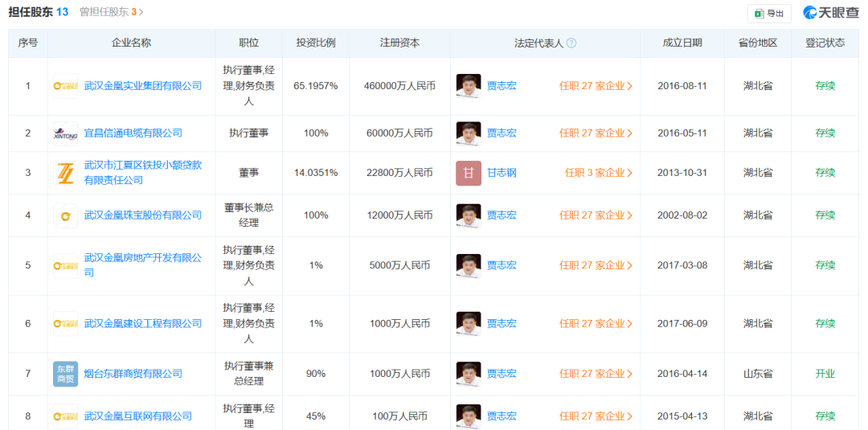
Task: Click the red 甘 avatar for 甘志钢
Action: [469, 173]
